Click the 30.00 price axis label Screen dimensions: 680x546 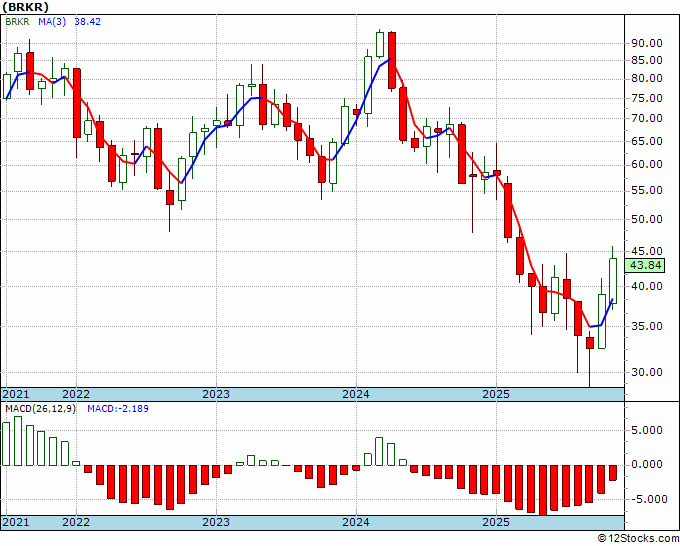click(647, 372)
